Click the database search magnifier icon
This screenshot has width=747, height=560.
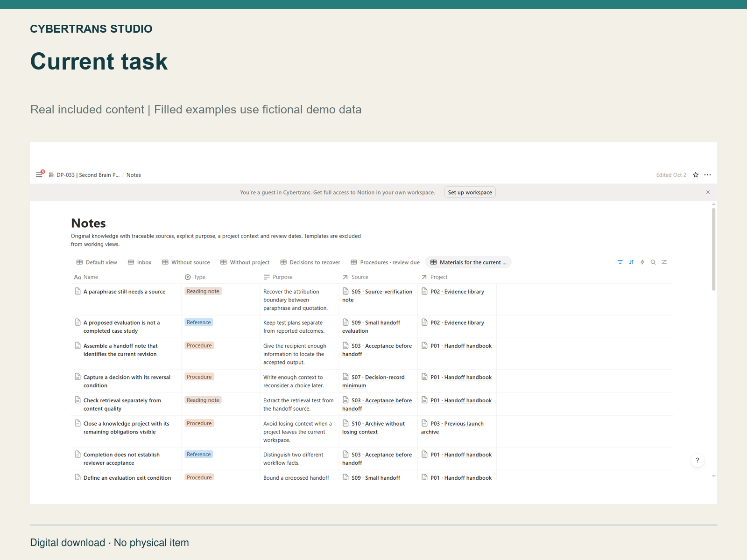(653, 262)
